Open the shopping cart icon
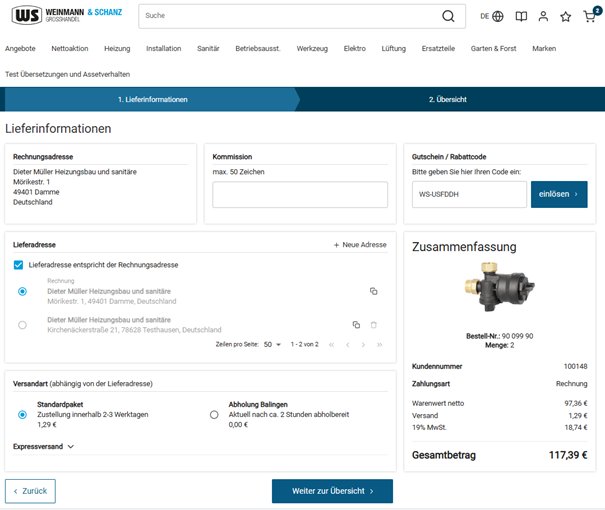Screen dimensions: 605x510 pos(589,17)
